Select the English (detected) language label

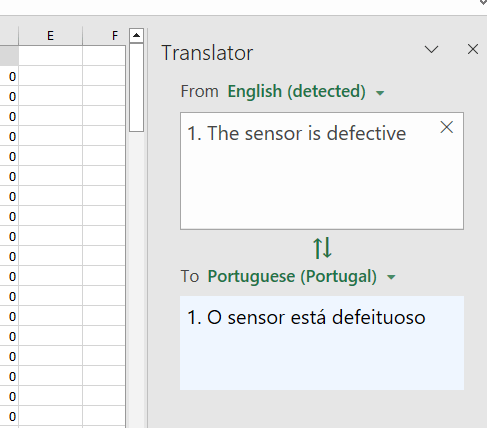[x=296, y=91]
